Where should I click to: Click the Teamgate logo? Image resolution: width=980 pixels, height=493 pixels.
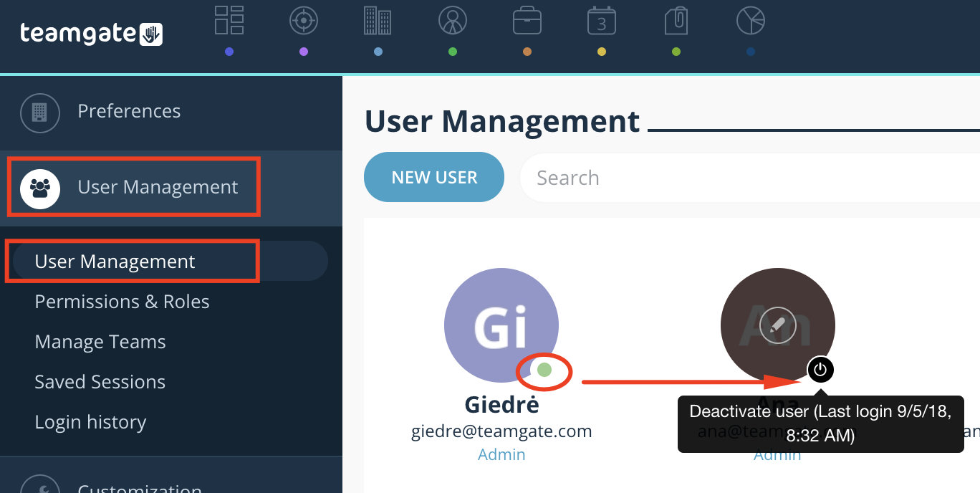coord(92,34)
